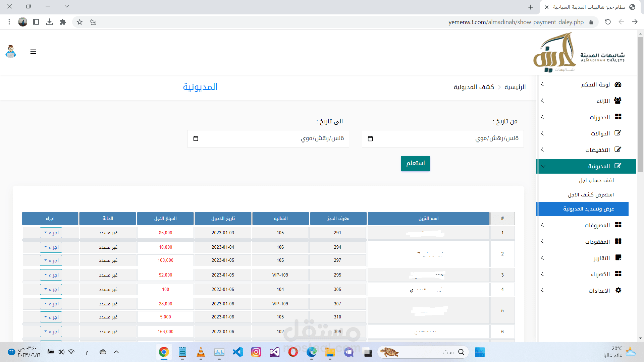Open calendar picker in 'من تاريخ' field
Image resolution: width=644 pixels, height=362 pixels.
click(x=370, y=139)
